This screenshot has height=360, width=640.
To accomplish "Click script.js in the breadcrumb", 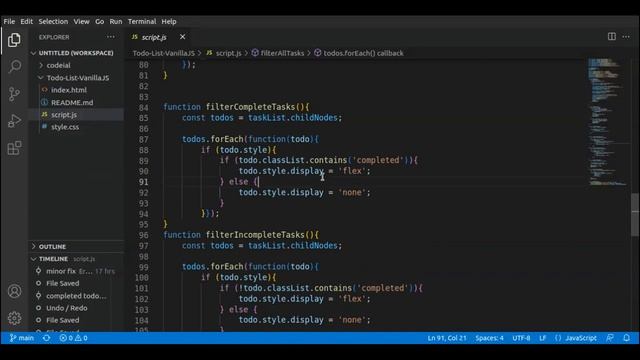I will (228, 53).
